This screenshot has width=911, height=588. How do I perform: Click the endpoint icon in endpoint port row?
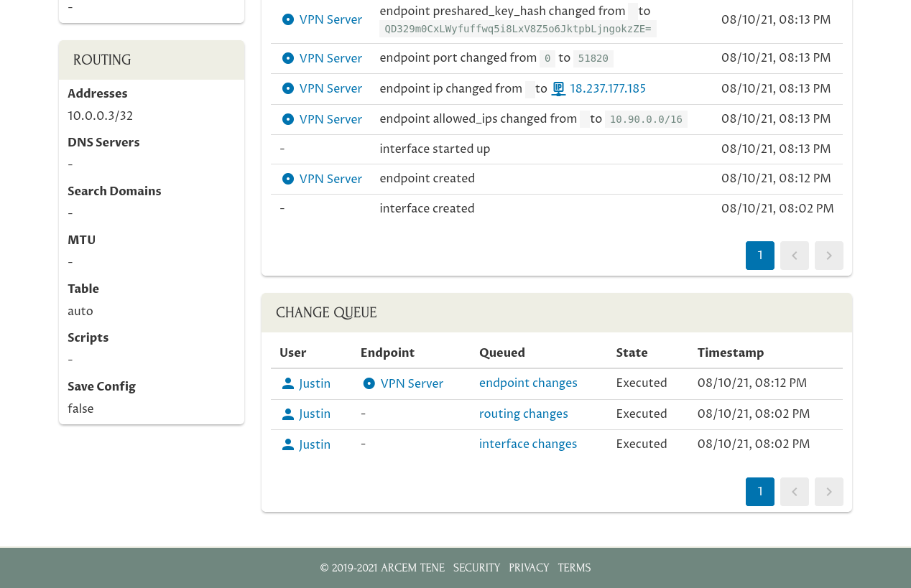[288, 58]
